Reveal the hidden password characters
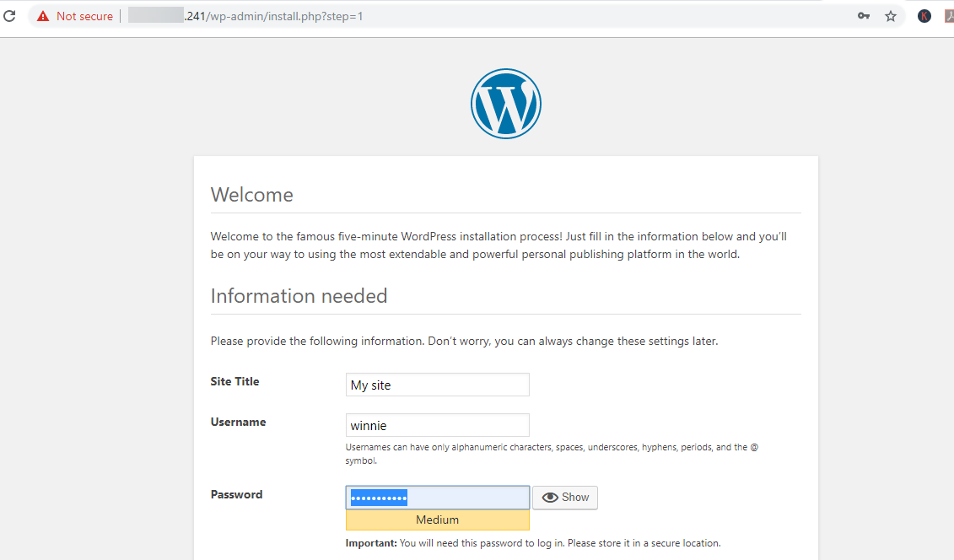The image size is (954, 560). pyautogui.click(x=564, y=498)
